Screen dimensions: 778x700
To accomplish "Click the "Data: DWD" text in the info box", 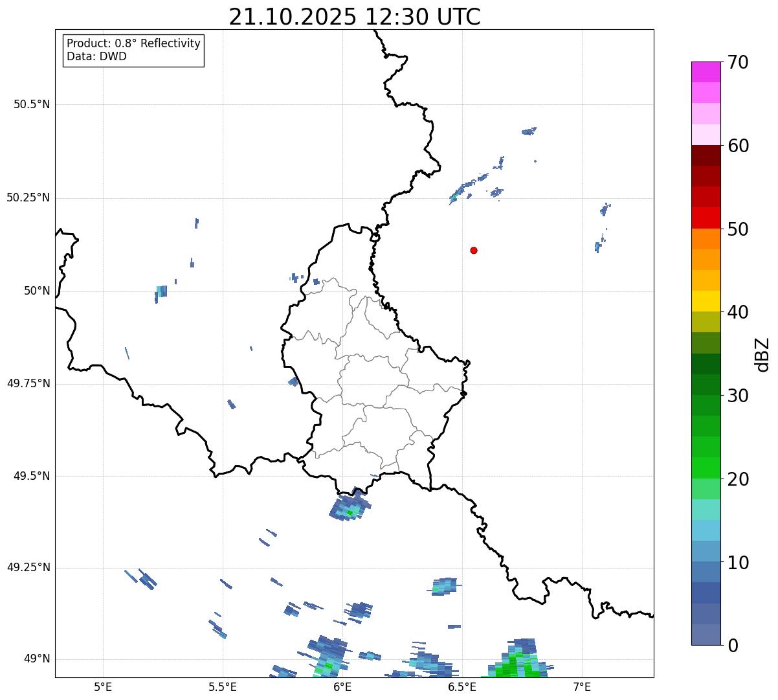I will [96, 56].
